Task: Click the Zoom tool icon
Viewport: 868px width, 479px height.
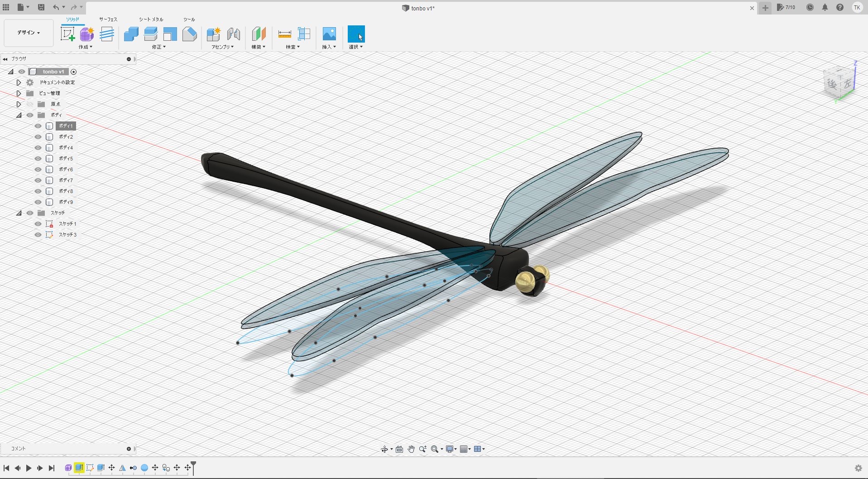Action: [x=423, y=449]
